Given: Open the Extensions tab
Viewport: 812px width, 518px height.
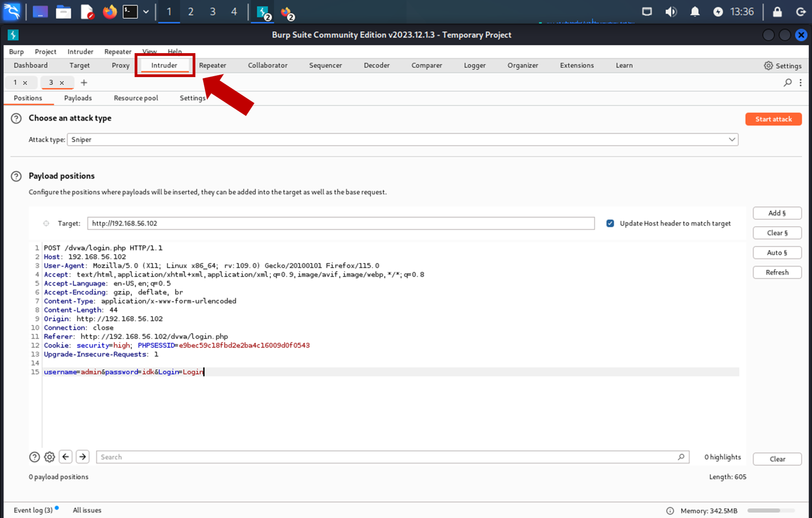Looking at the screenshot, I should point(577,65).
